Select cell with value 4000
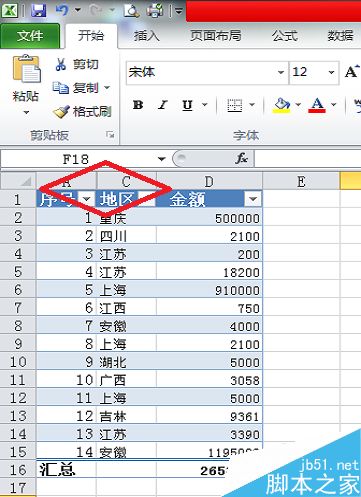361x497 pixels. (209, 326)
